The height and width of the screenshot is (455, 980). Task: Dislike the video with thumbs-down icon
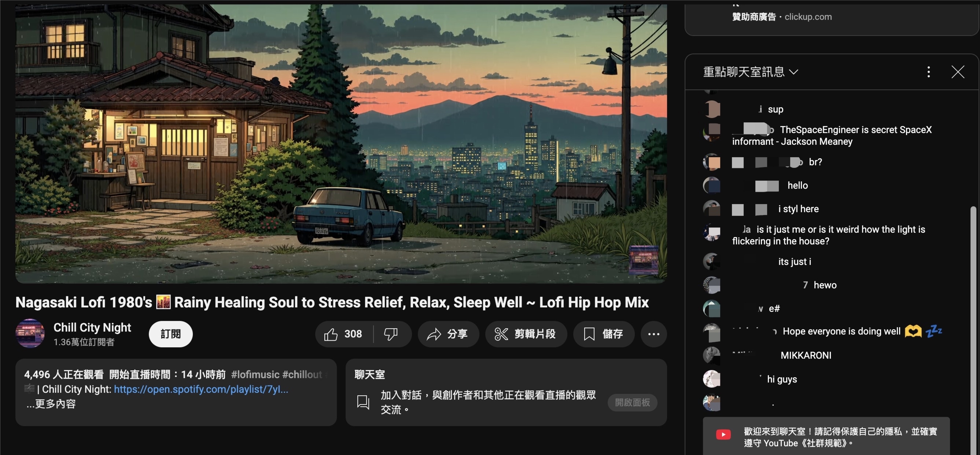(391, 334)
